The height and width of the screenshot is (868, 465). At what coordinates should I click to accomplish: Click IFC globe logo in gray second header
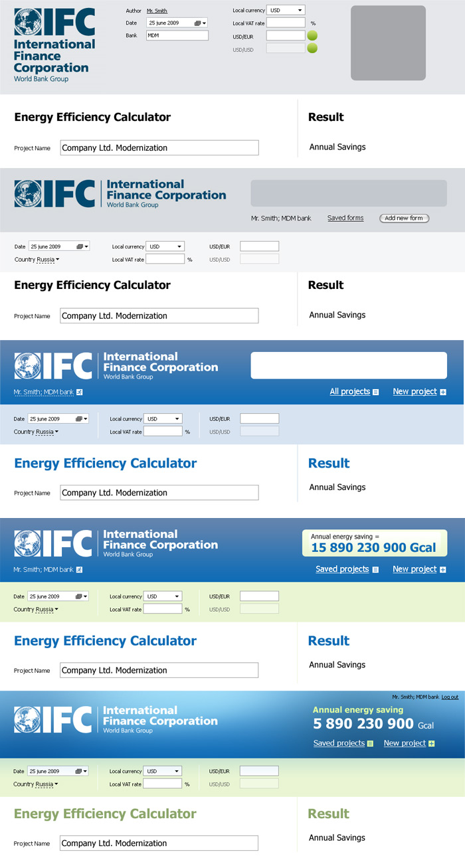(29, 193)
